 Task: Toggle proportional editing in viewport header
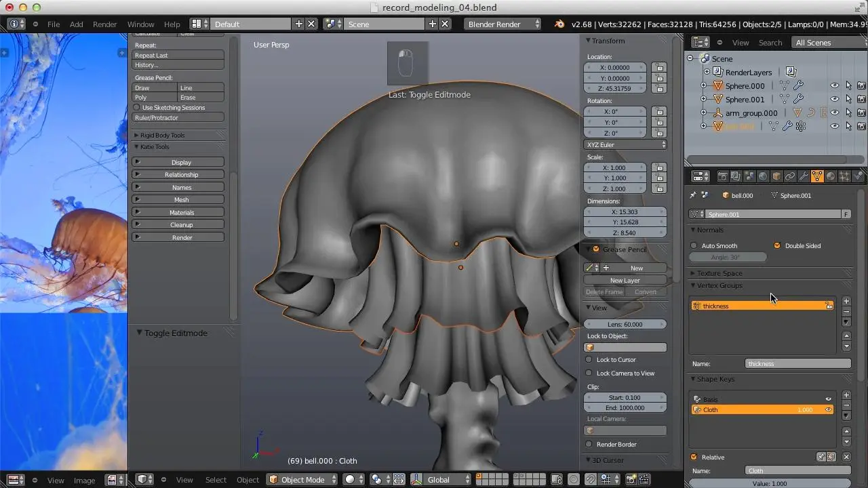tap(574, 480)
